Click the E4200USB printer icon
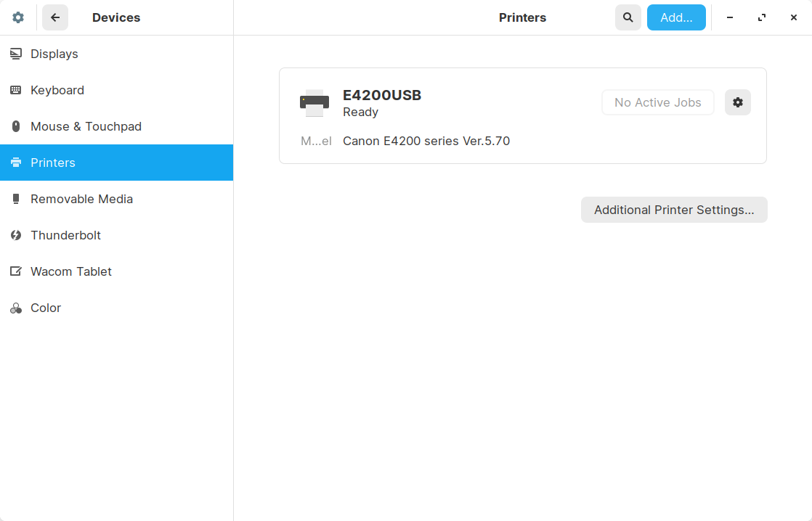The width and height of the screenshot is (812, 521). click(314, 103)
